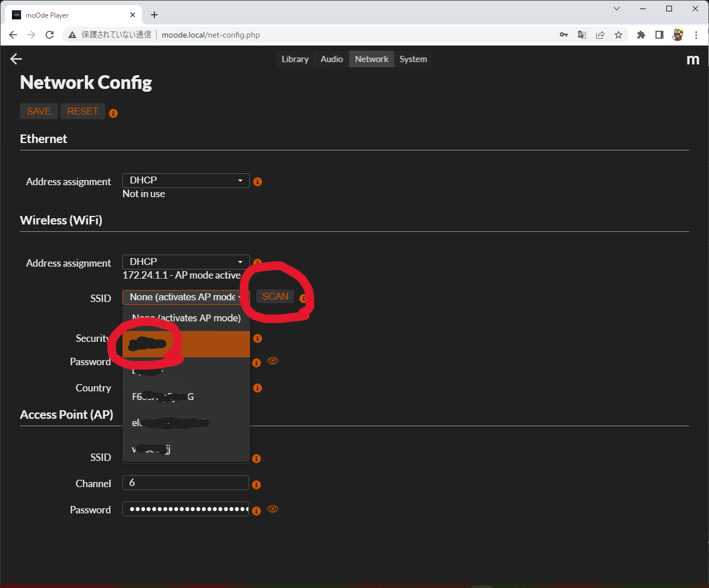Click the 'Network Config' heading
This screenshot has width=709, height=588.
86,83
